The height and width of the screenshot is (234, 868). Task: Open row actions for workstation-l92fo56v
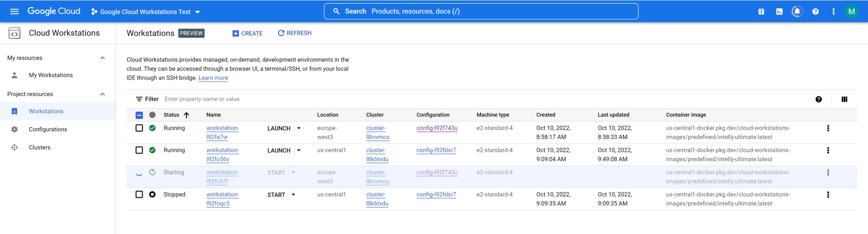point(828,150)
